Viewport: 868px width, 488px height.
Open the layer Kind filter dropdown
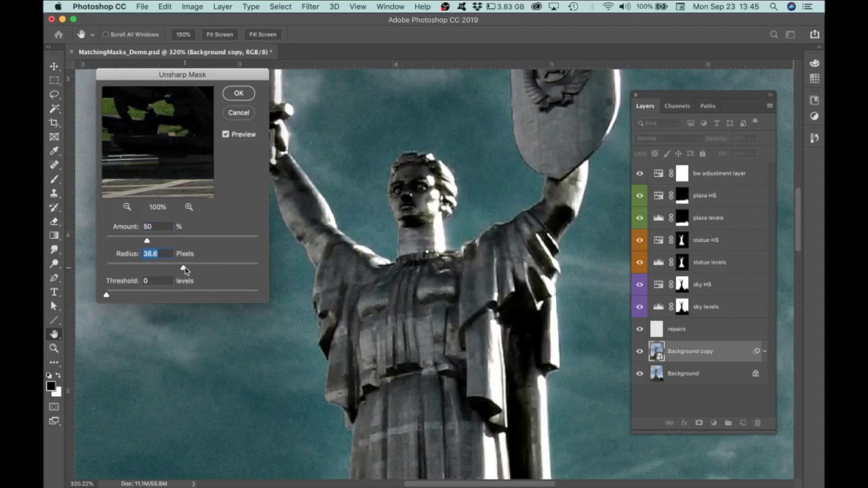pos(659,123)
